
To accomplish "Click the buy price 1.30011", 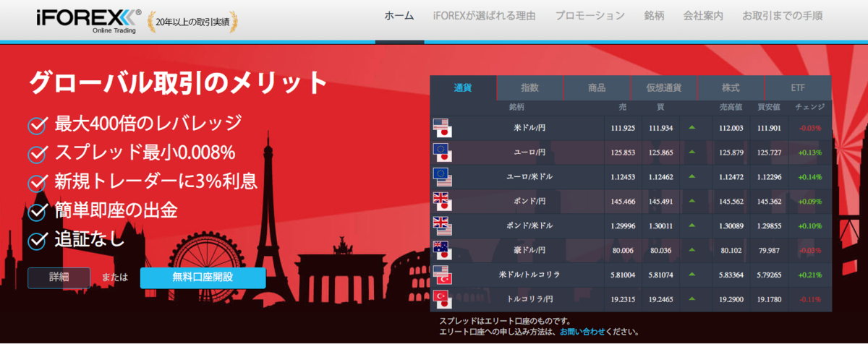I will pyautogui.click(x=661, y=225).
